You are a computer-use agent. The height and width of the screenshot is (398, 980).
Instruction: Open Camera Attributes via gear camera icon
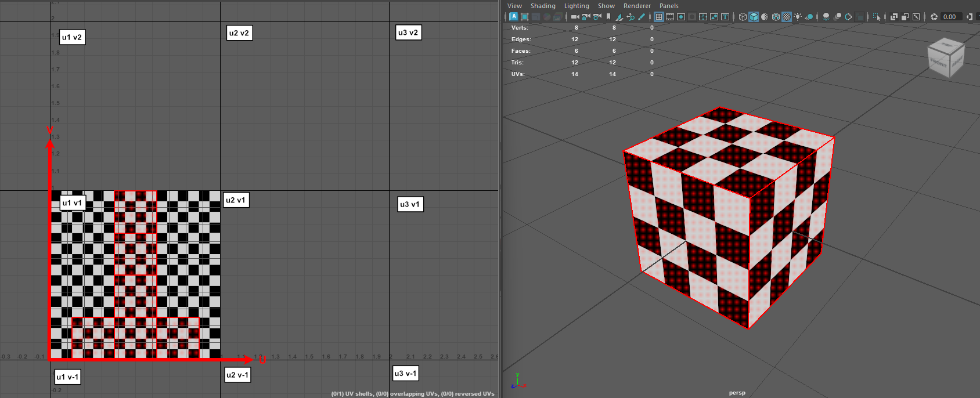coord(597,17)
